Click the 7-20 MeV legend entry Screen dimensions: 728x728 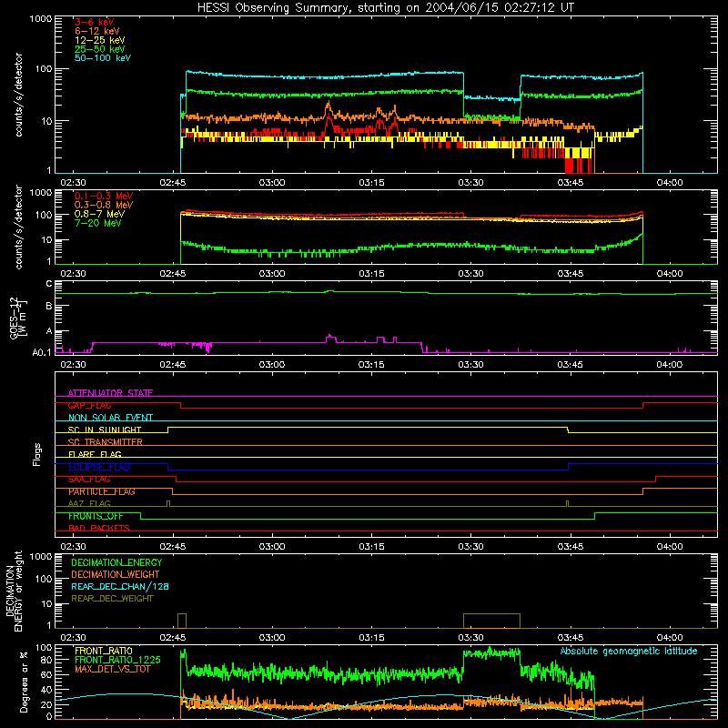pyautogui.click(x=98, y=223)
